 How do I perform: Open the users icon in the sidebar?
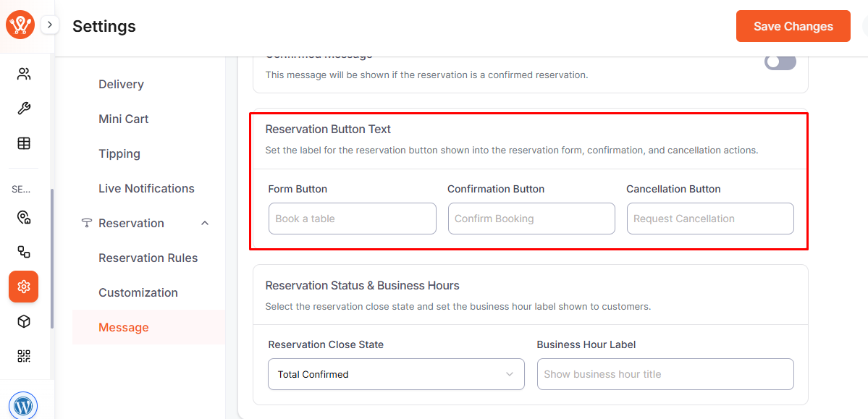pos(24,74)
